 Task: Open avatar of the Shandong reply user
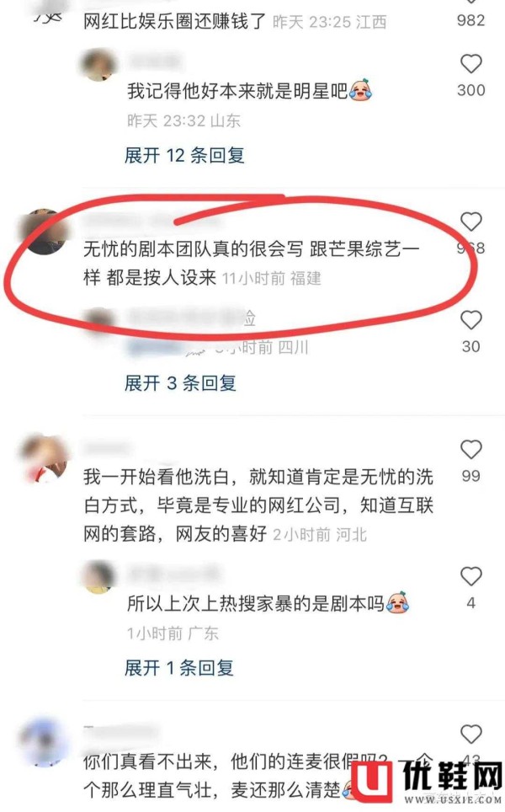click(x=98, y=65)
